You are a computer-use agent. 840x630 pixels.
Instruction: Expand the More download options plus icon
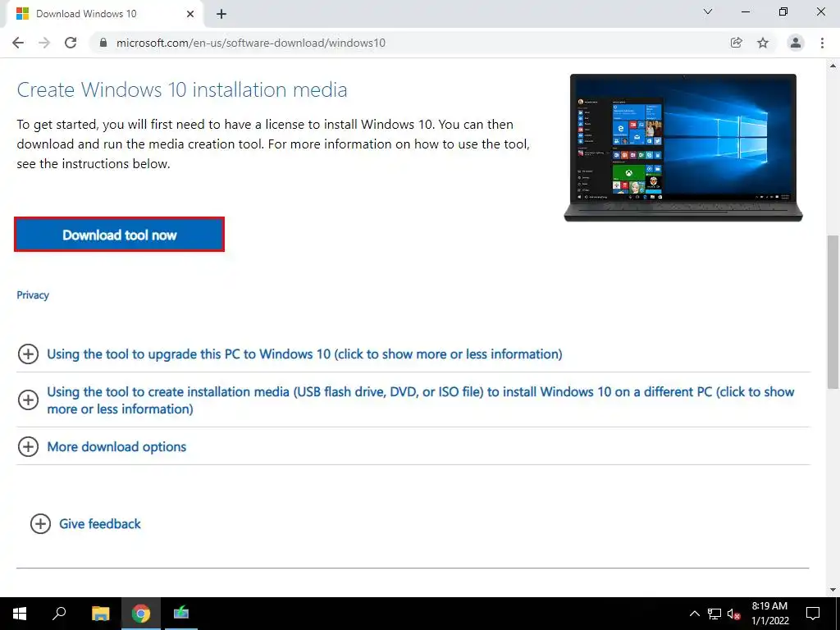tap(28, 447)
